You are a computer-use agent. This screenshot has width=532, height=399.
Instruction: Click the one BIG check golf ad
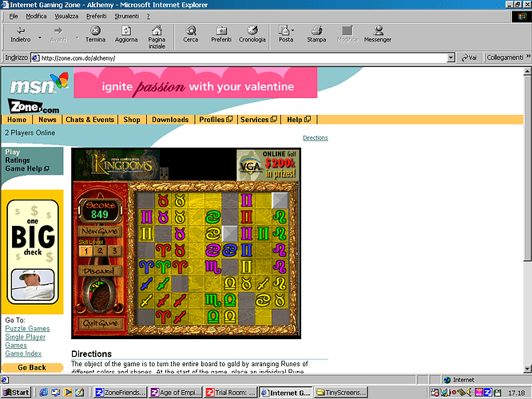coord(33,251)
